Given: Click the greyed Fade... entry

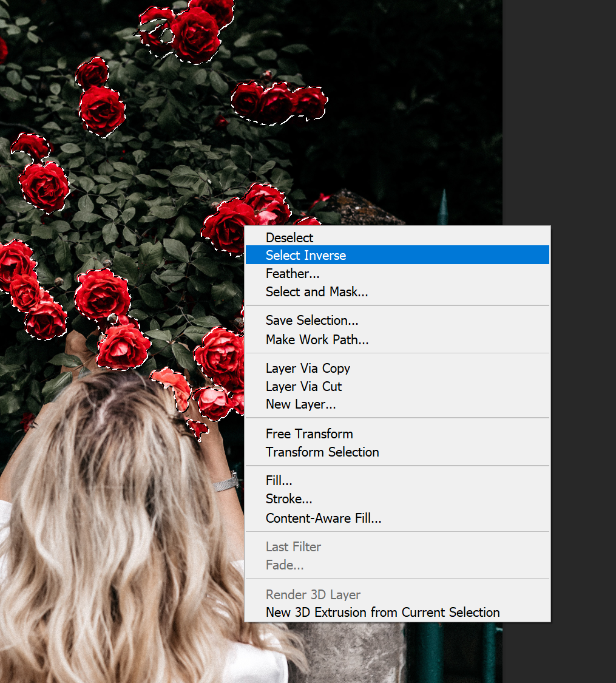Looking at the screenshot, I should [x=397, y=565].
